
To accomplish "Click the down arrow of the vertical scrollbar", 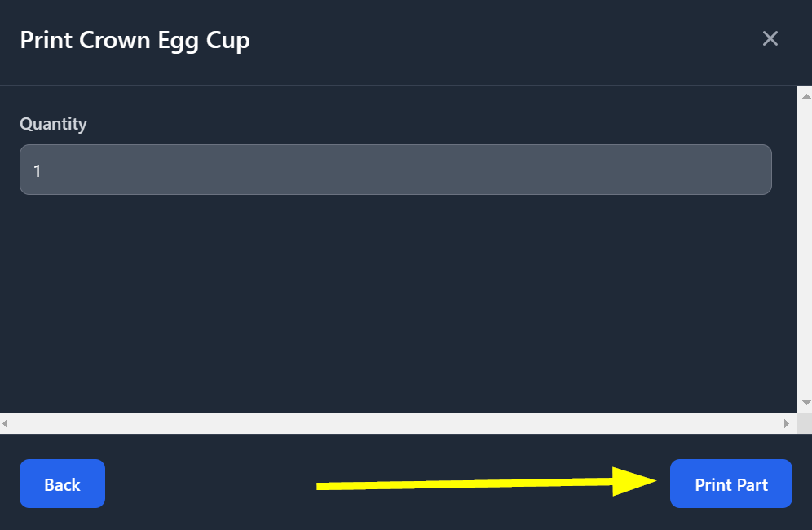I will (x=805, y=403).
